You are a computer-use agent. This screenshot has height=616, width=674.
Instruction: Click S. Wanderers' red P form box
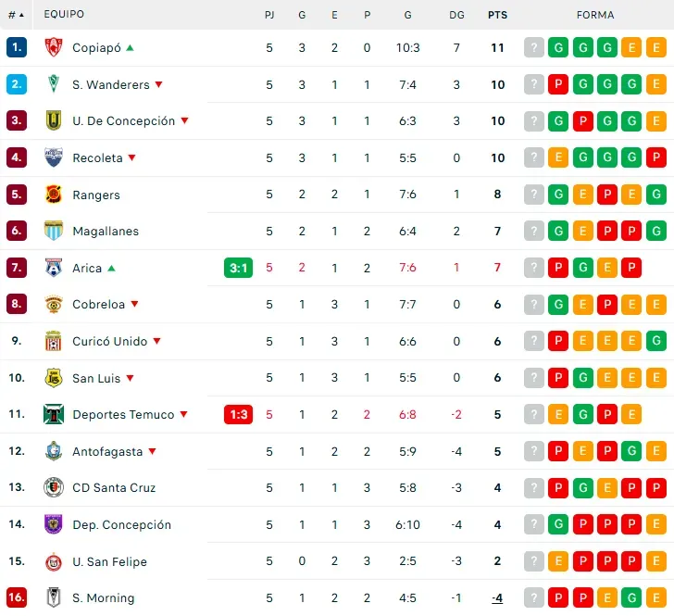(558, 84)
